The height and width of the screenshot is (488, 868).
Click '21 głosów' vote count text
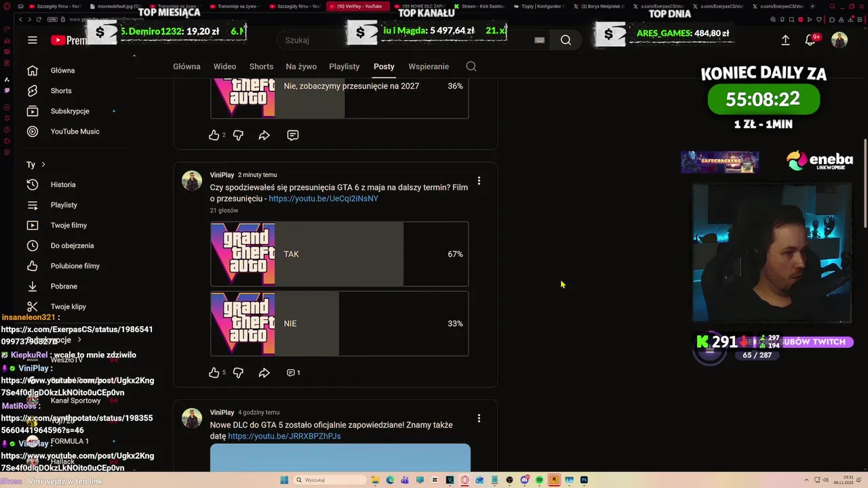pos(224,211)
